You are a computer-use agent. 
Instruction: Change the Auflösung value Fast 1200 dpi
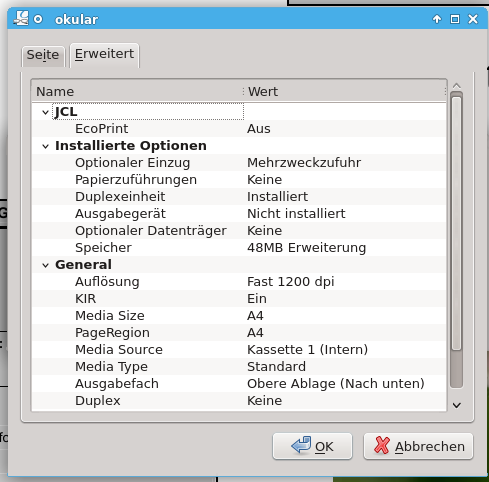(x=291, y=282)
